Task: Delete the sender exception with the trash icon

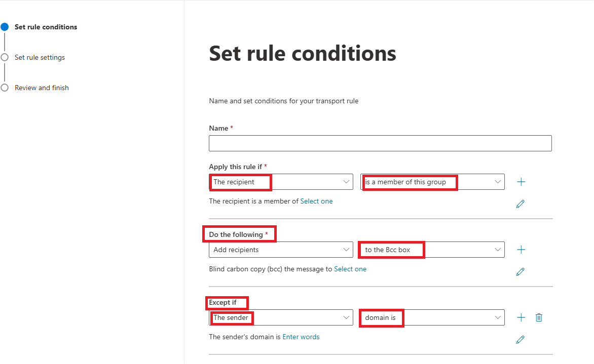Action: (x=538, y=317)
